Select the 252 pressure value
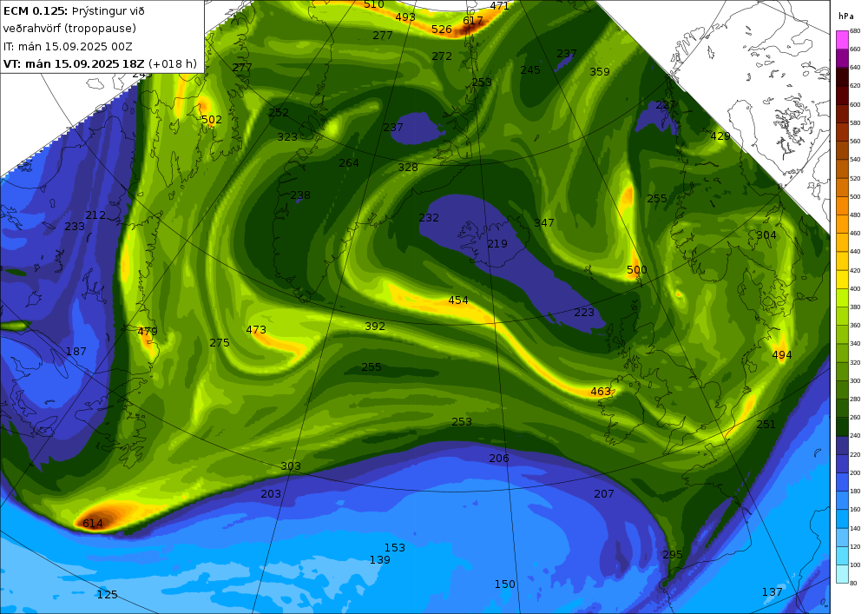The width and height of the screenshot is (868, 614). [279, 112]
